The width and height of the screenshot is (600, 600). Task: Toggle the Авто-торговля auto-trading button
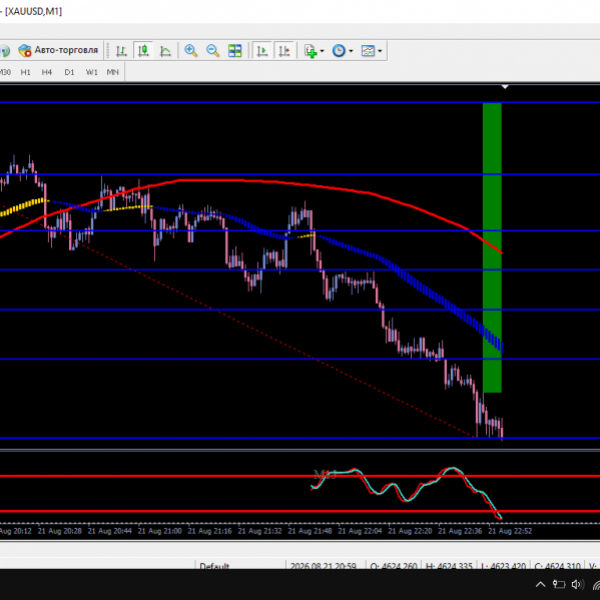tap(58, 50)
